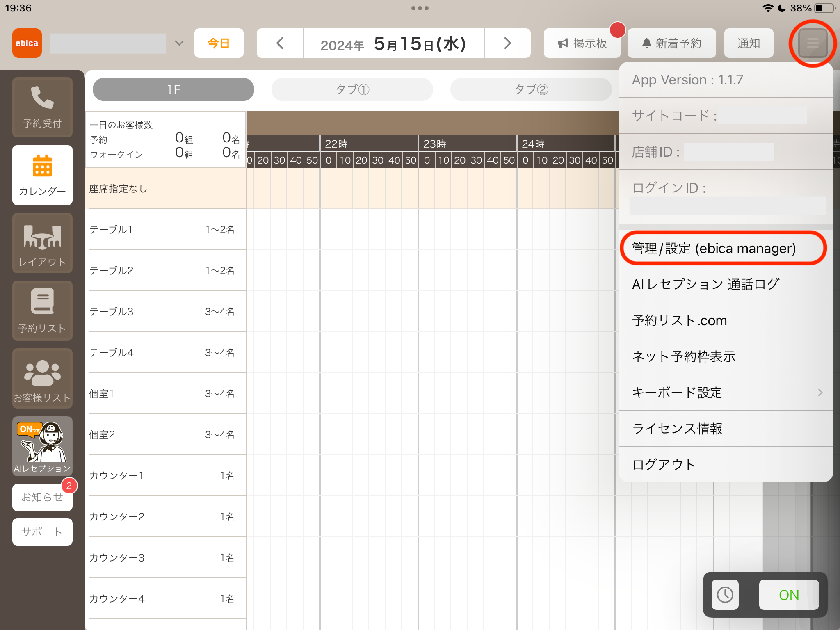Expand the store name dropdown chevron
This screenshot has height=630, width=840.
[x=179, y=43]
